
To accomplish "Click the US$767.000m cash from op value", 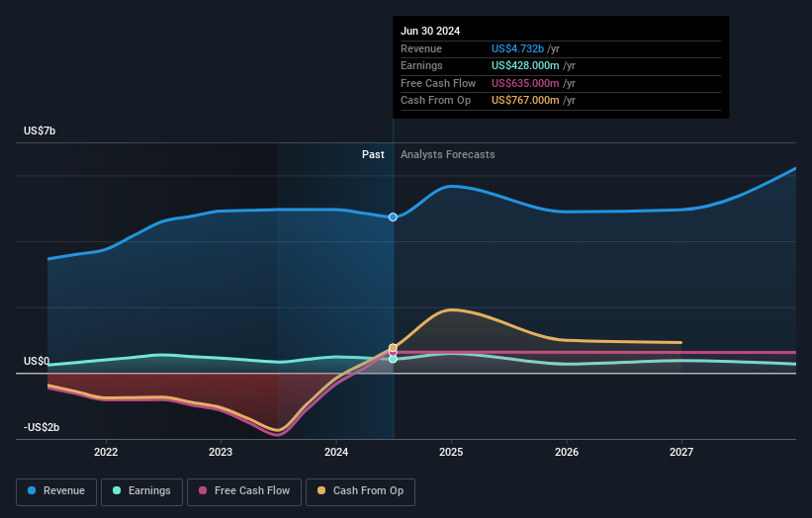I will pos(525,101).
